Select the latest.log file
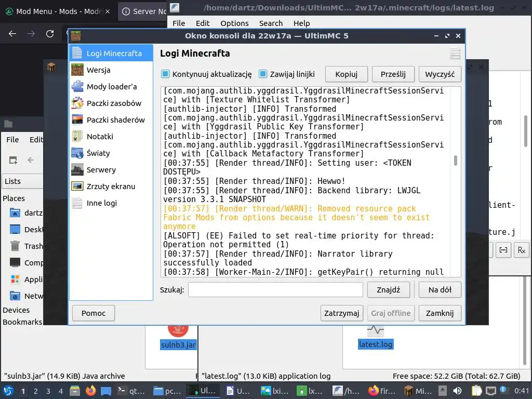Screen dimensions: 532x399 pos(376,344)
